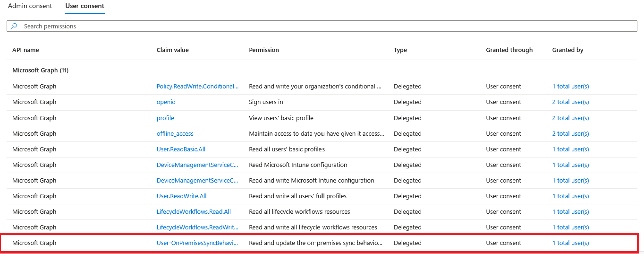Select the User consent tab

pos(85,6)
